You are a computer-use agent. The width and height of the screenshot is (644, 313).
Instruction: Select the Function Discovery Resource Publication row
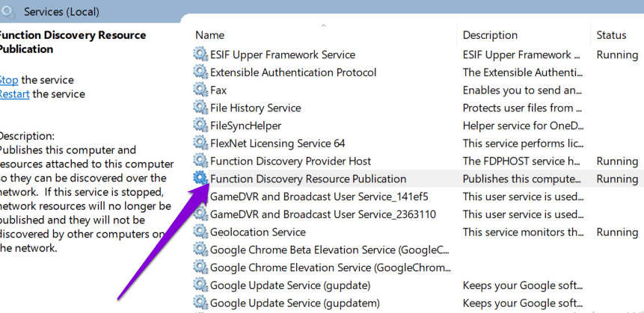[x=308, y=179]
